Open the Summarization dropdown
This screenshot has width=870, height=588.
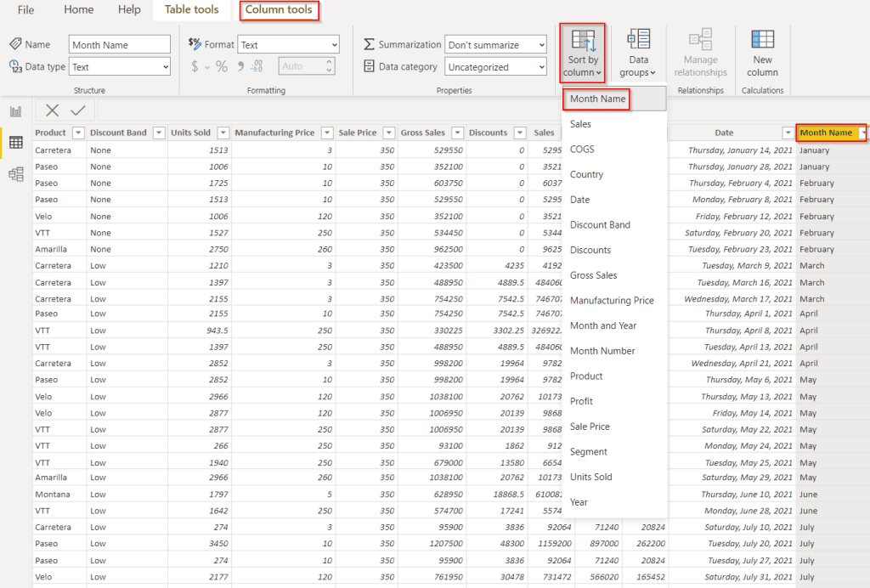tap(495, 45)
